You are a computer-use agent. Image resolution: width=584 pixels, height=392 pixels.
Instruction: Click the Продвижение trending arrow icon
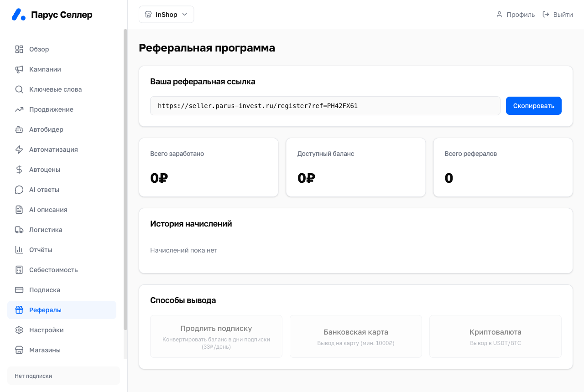[19, 109]
